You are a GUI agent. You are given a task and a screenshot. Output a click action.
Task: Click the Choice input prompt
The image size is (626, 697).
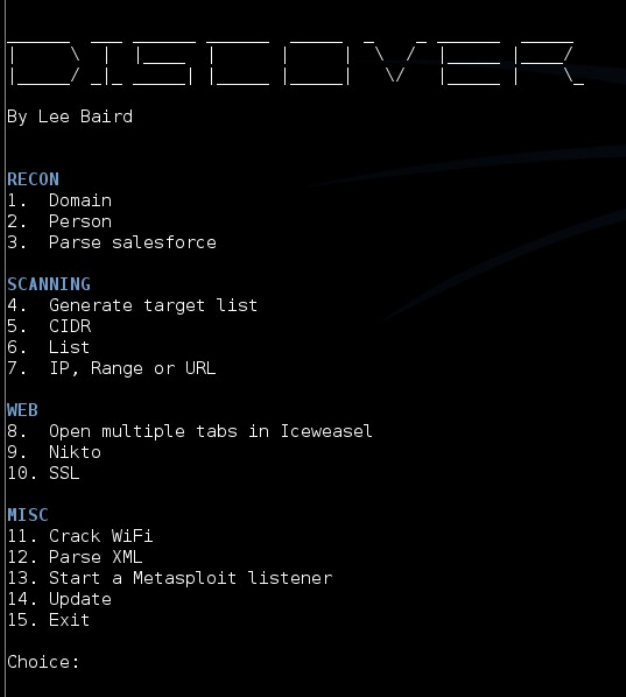[x=43, y=662]
